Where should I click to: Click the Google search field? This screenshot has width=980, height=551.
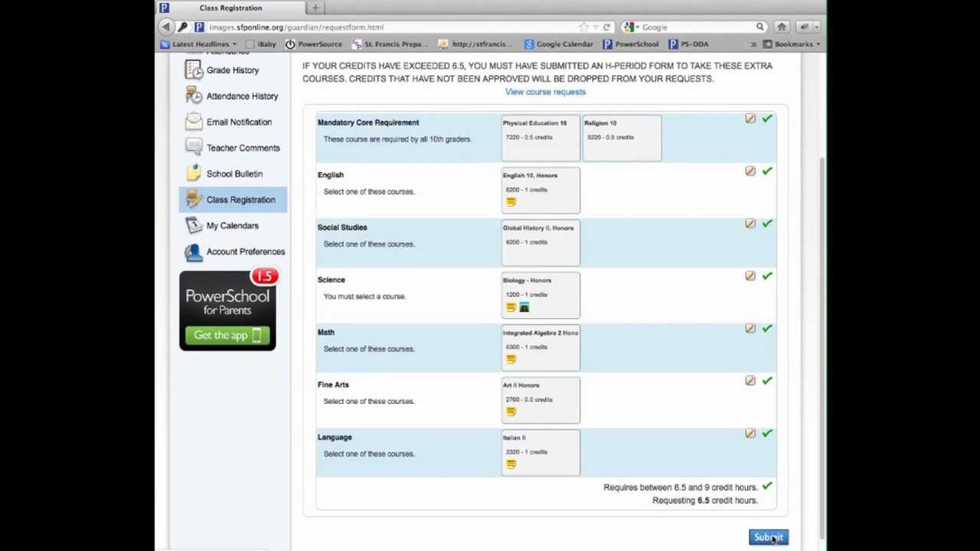[697, 27]
